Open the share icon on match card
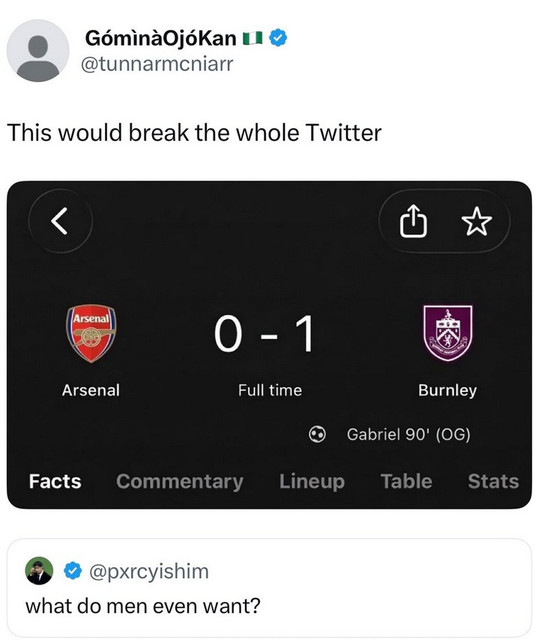 (x=413, y=221)
